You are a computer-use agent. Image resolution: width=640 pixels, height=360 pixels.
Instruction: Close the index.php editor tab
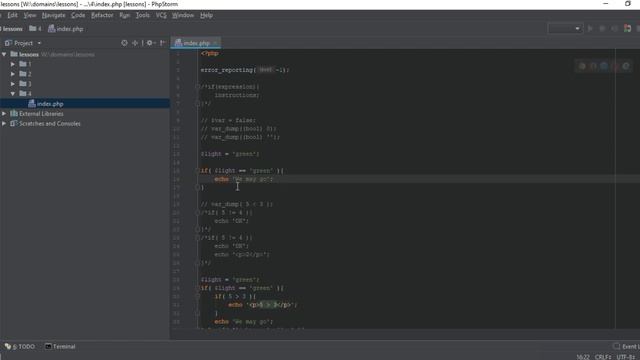215,43
